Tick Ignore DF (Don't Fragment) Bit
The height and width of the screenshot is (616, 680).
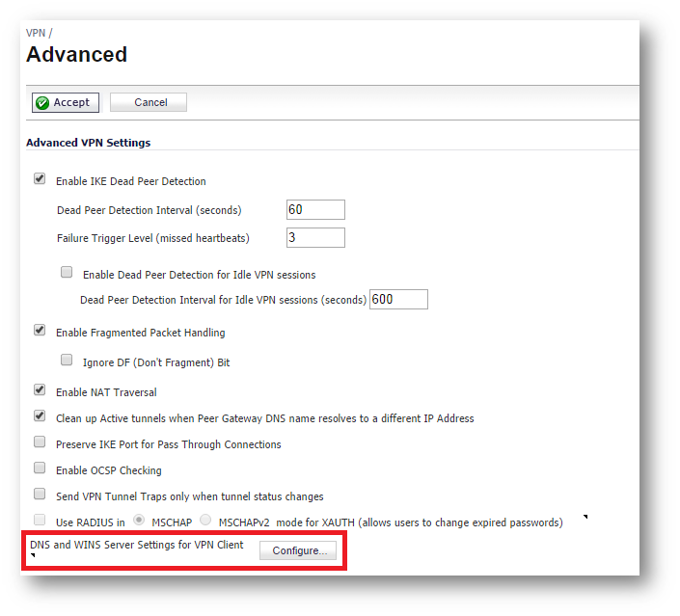[67, 361]
